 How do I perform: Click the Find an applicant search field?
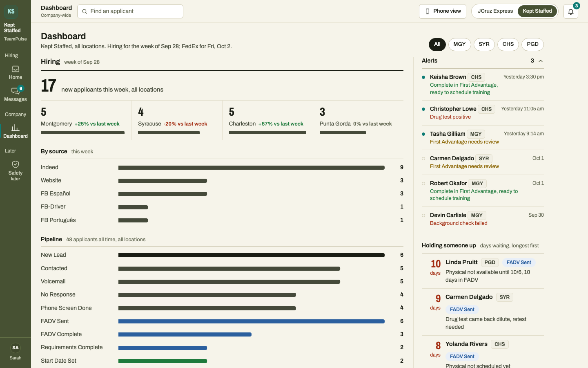pyautogui.click(x=130, y=11)
